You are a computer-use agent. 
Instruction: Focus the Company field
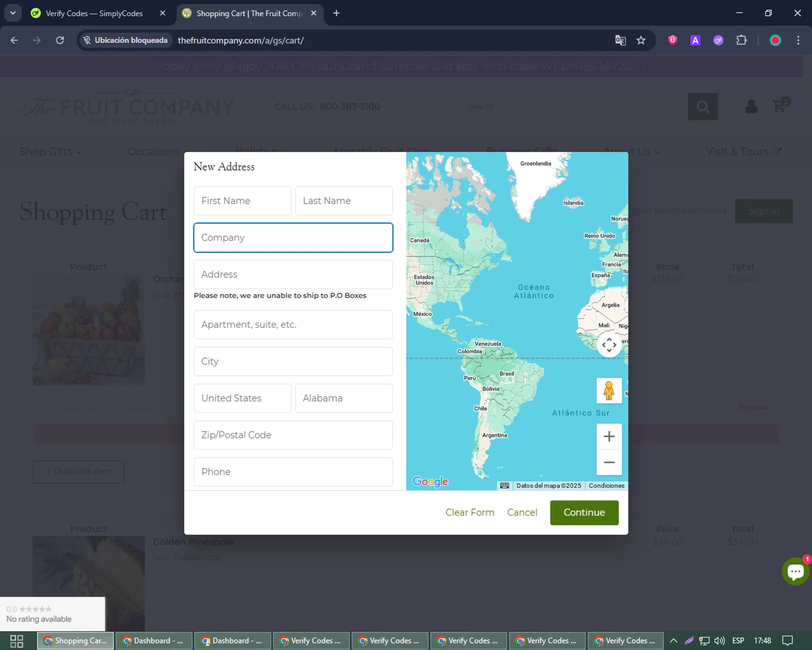click(x=293, y=238)
